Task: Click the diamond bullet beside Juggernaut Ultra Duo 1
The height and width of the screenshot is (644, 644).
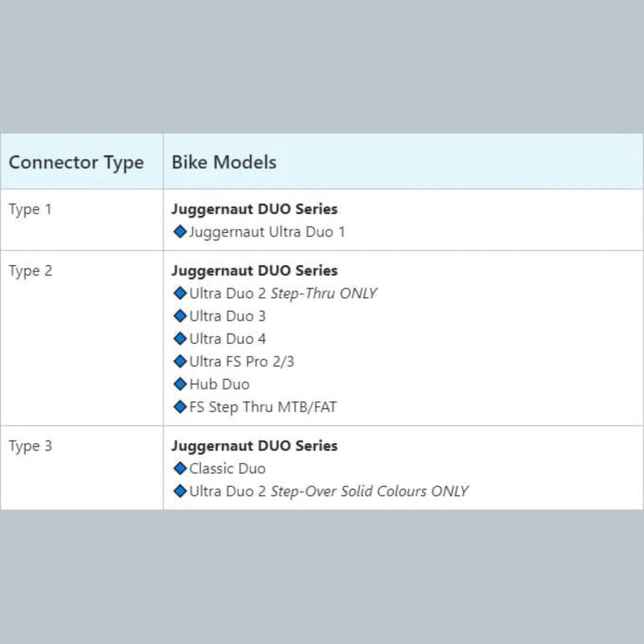Action: (x=180, y=231)
